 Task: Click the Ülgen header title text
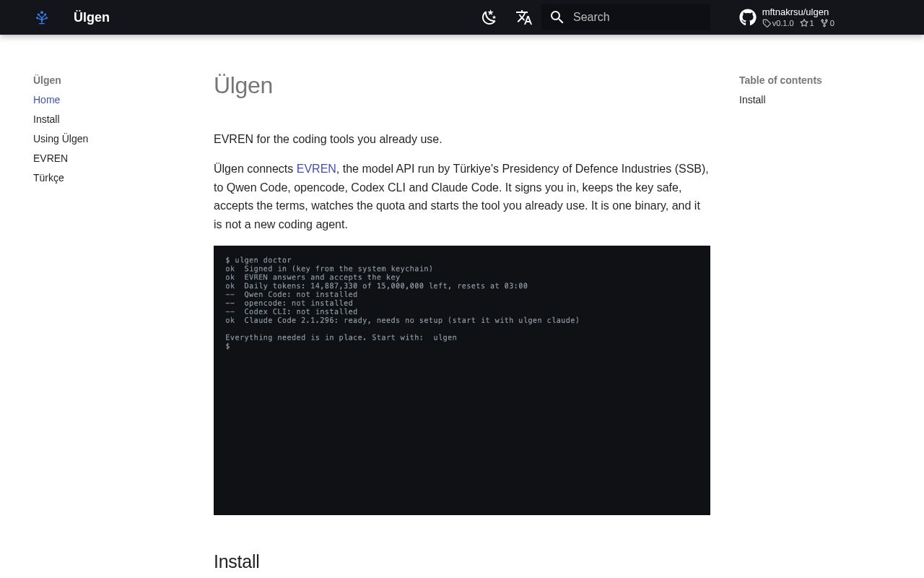tap(92, 17)
